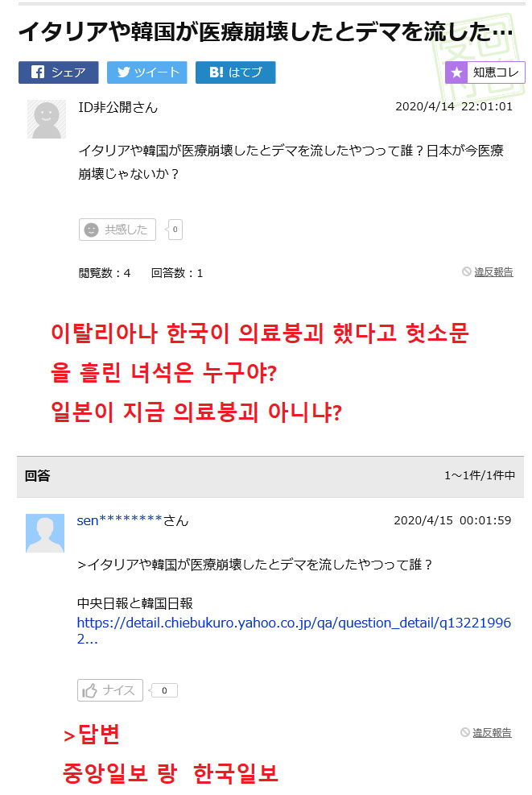Click the asker's gray avatar icon
532x795 pixels.
[47, 119]
